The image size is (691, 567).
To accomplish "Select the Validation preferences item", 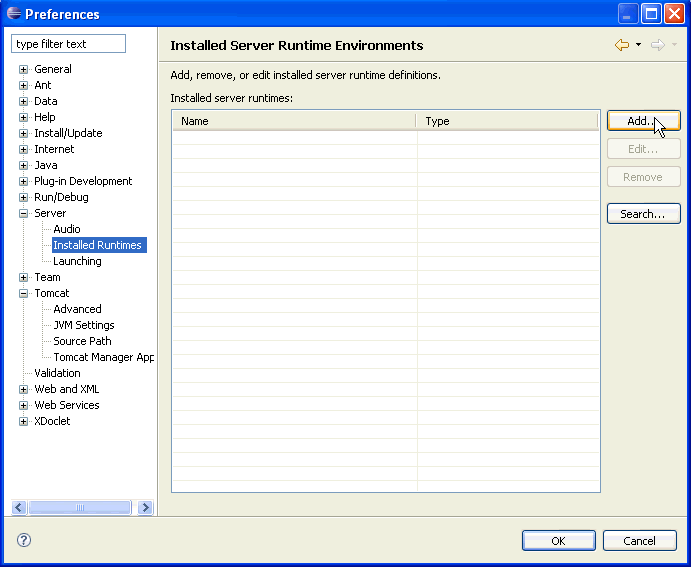I will pos(57,373).
